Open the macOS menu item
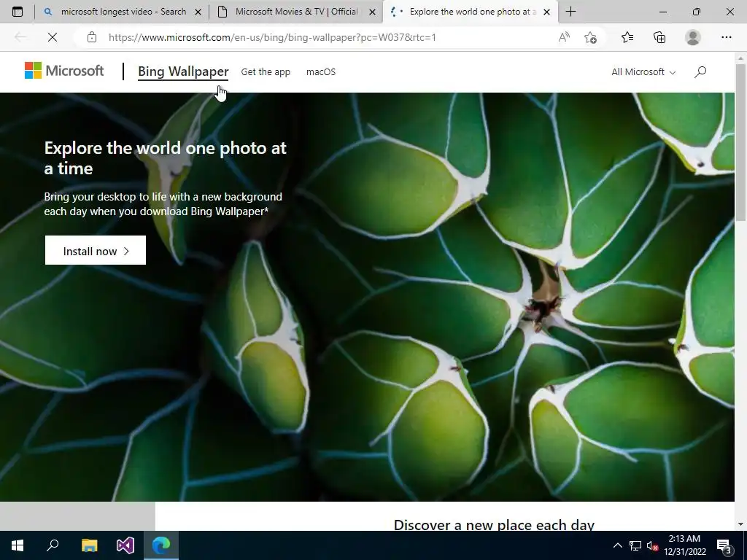The height and width of the screenshot is (560, 747). click(x=321, y=72)
